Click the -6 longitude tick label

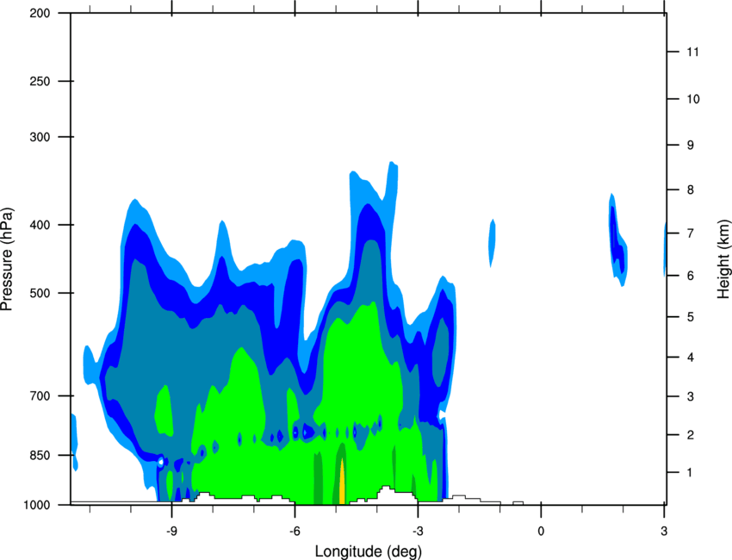295,531
